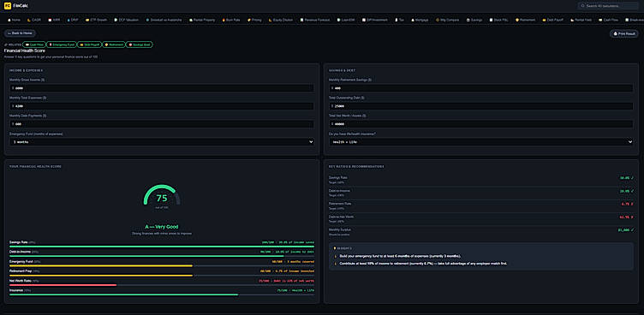Open the Mortgage calculator tab
The width and height of the screenshot is (644, 315).
pos(420,20)
